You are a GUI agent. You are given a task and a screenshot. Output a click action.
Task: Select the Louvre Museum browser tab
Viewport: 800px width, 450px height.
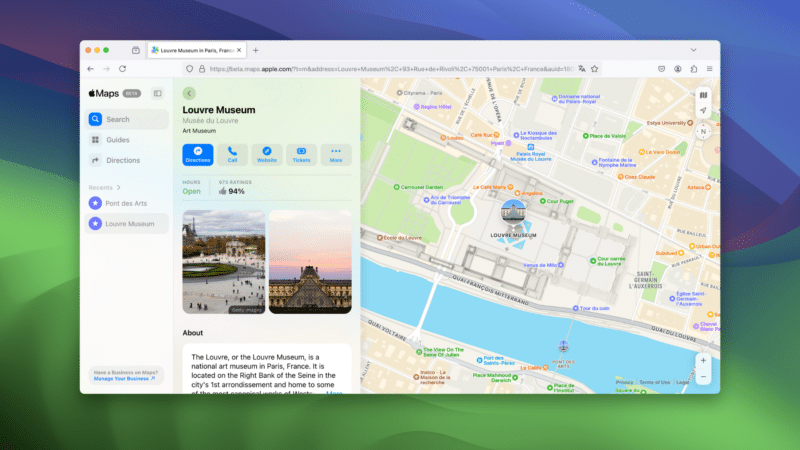(197, 51)
